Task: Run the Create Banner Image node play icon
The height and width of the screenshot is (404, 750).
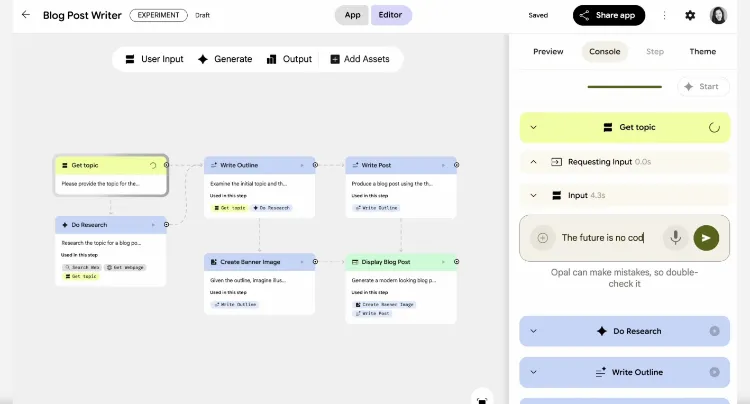Action: [x=302, y=262]
